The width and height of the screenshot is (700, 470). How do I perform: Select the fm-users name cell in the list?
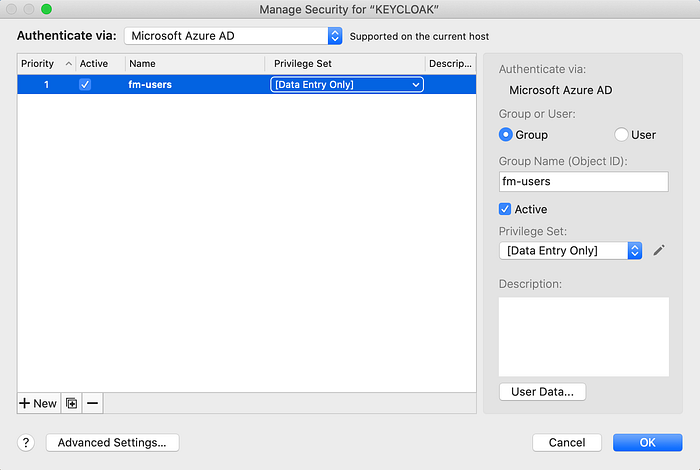coord(150,84)
